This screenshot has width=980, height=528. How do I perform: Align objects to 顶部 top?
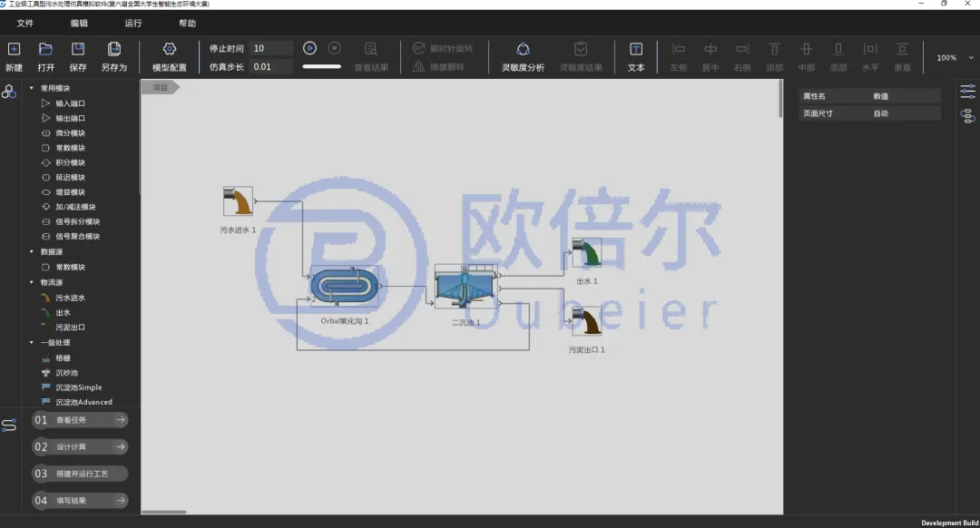click(x=774, y=49)
